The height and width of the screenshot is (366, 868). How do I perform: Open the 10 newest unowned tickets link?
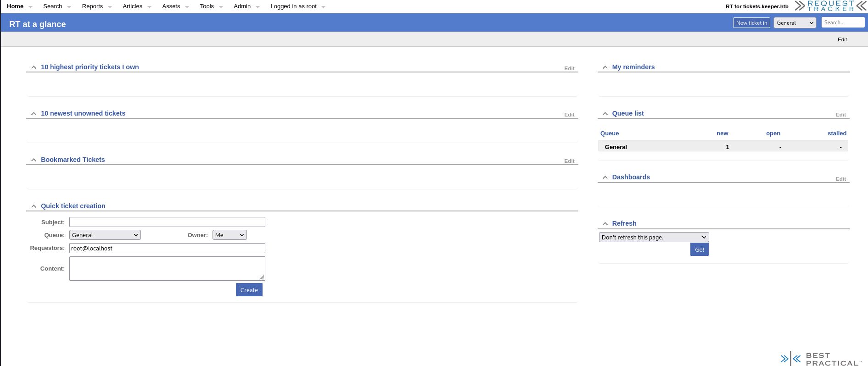(x=83, y=113)
